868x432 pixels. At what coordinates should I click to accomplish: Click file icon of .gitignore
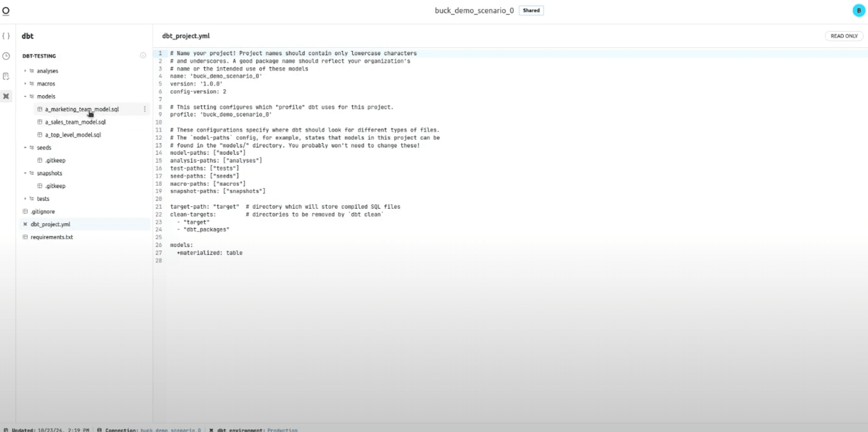coord(25,211)
